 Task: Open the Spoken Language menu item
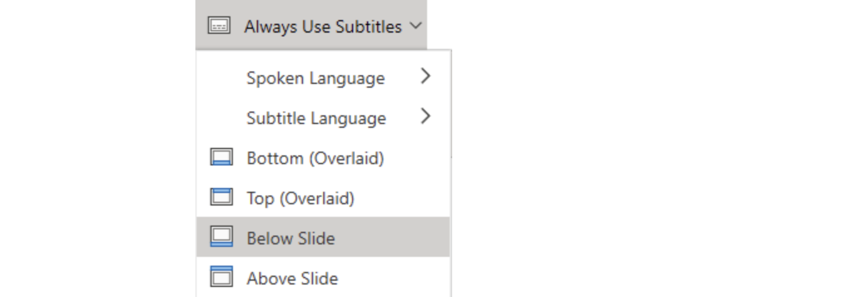click(x=323, y=78)
